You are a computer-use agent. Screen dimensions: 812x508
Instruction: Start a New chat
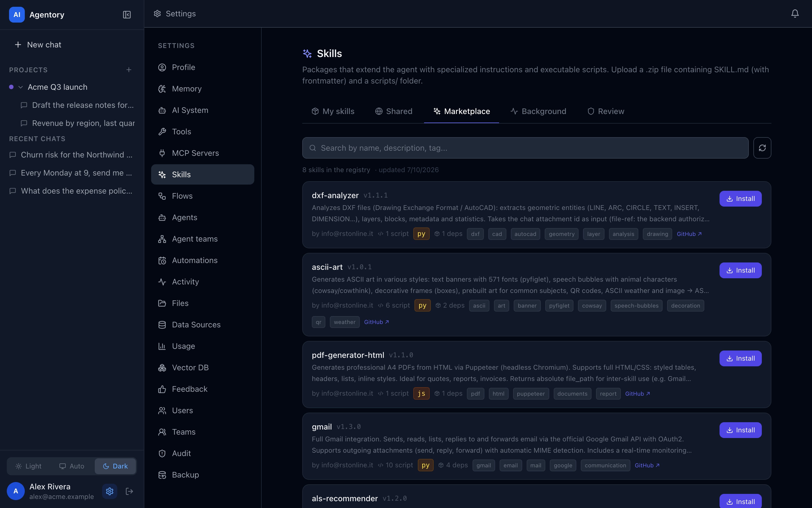(x=72, y=45)
